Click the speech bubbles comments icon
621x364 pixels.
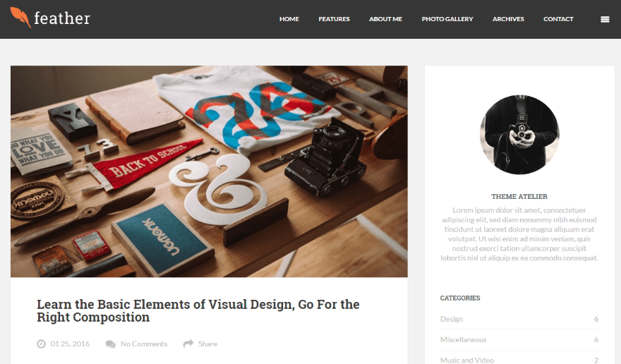111,344
